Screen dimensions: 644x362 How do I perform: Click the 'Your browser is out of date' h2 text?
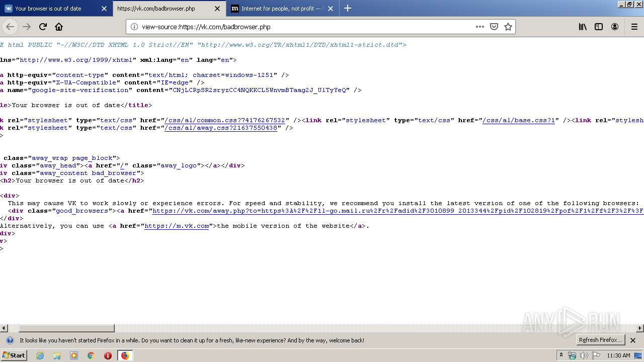(70, 180)
